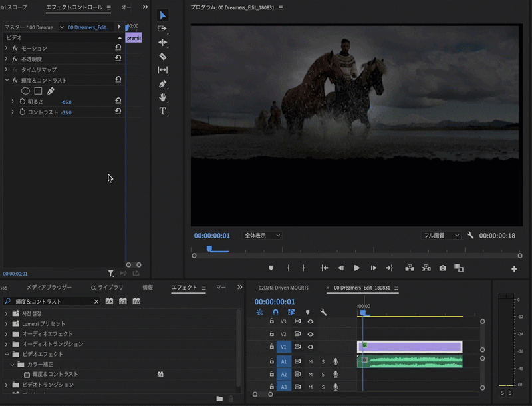Select the Razor tool in the toolbar
Screen dimensions: 532x406
click(x=163, y=57)
